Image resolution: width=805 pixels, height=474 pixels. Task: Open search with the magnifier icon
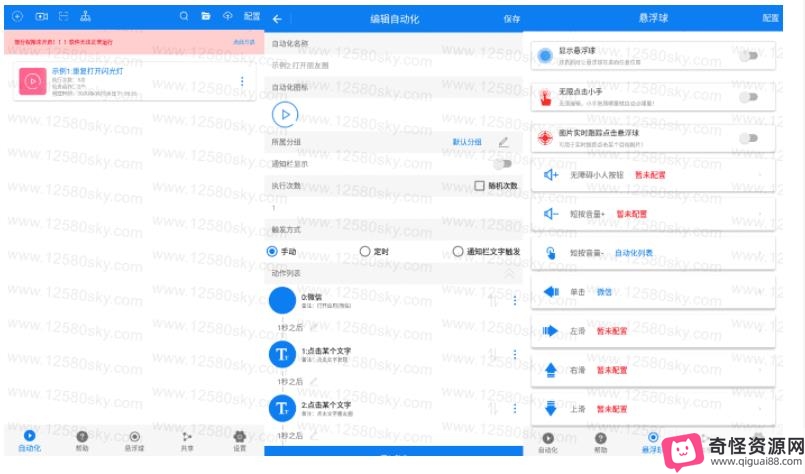point(184,16)
